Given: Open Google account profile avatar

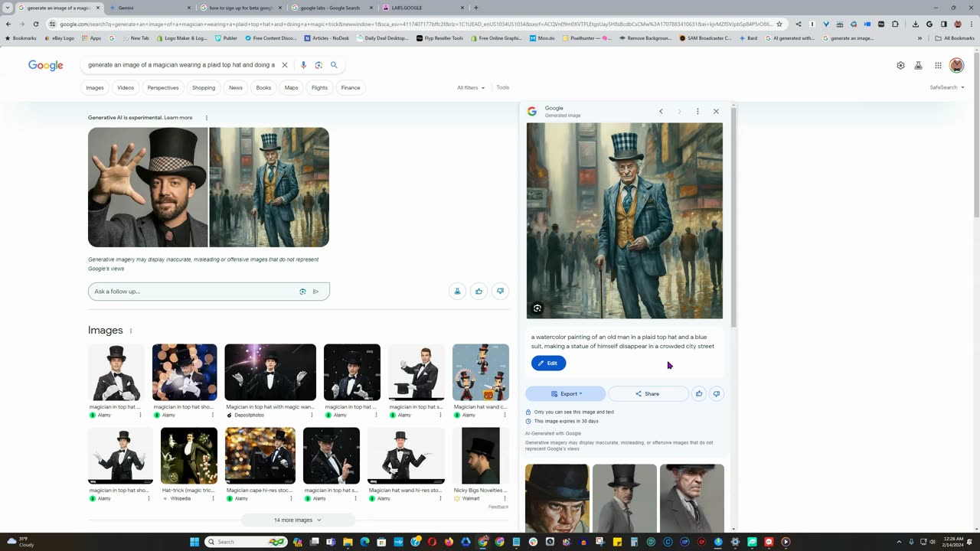Looking at the screenshot, I should tap(956, 66).
